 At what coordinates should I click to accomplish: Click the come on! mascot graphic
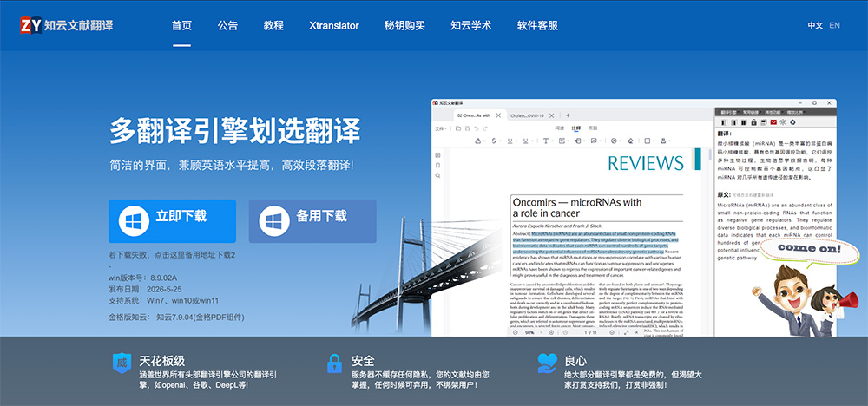[806, 288]
